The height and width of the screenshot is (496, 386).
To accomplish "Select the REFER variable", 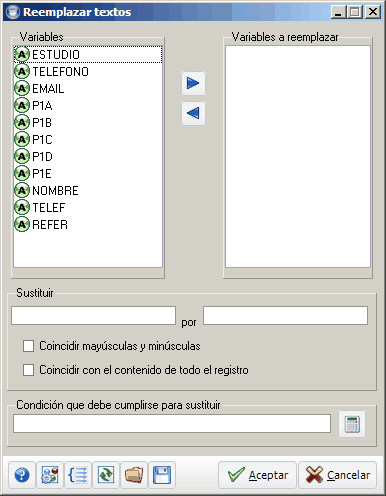I will 88,225.
